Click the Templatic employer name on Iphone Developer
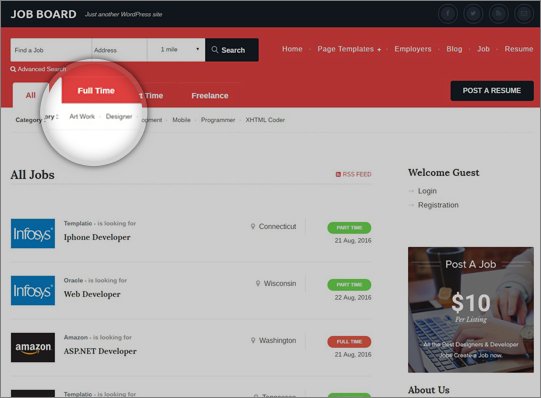Viewport: 541px width, 398px height. click(78, 223)
